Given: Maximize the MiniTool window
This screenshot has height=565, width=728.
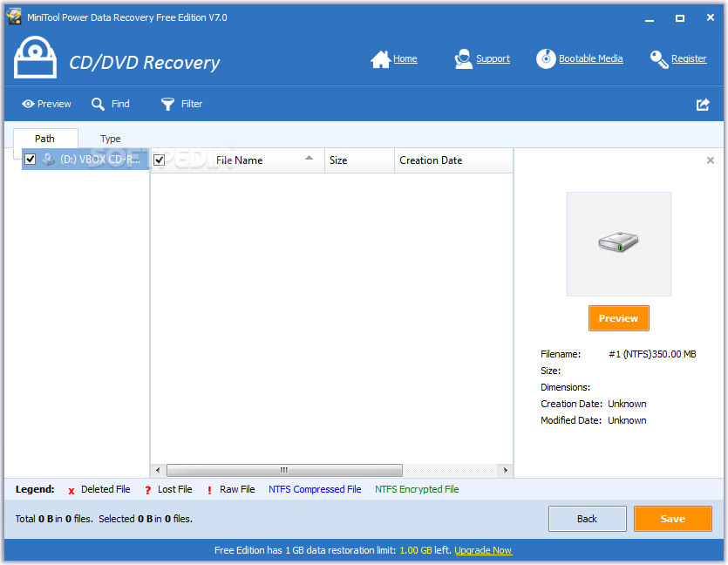Looking at the screenshot, I should [x=680, y=18].
